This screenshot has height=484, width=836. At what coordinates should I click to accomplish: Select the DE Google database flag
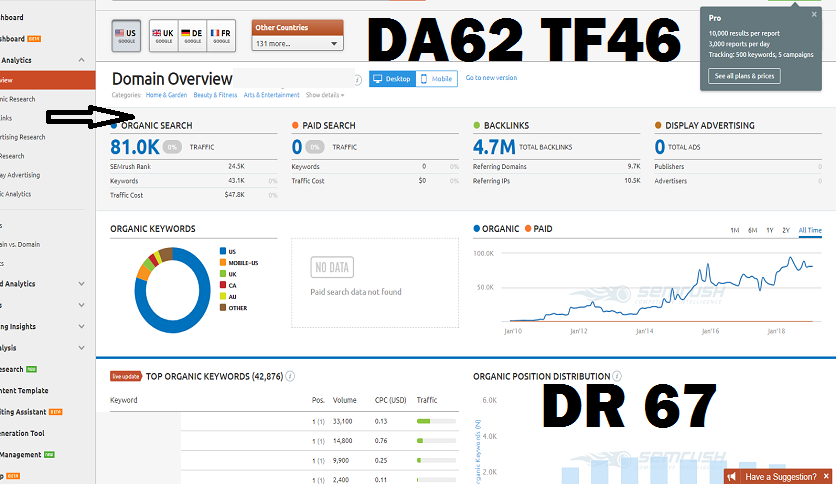coord(192,36)
